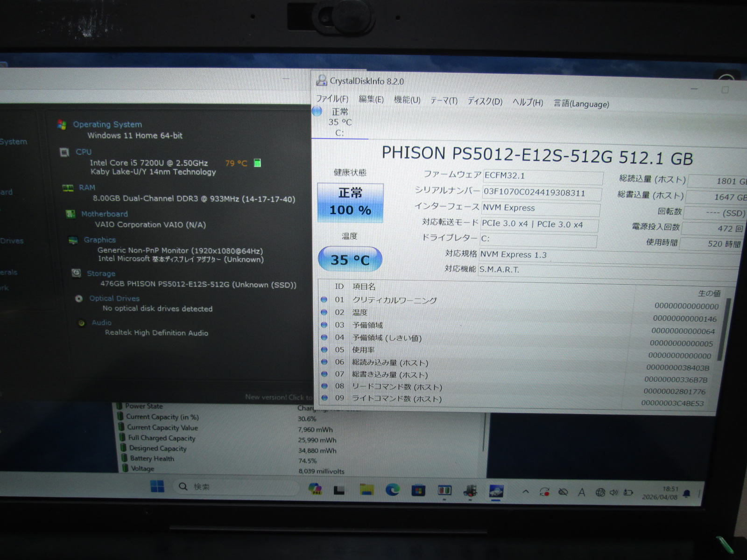Screen dimensions: 747x560
Task: Show hidden system tray icons
Action: coord(526,491)
